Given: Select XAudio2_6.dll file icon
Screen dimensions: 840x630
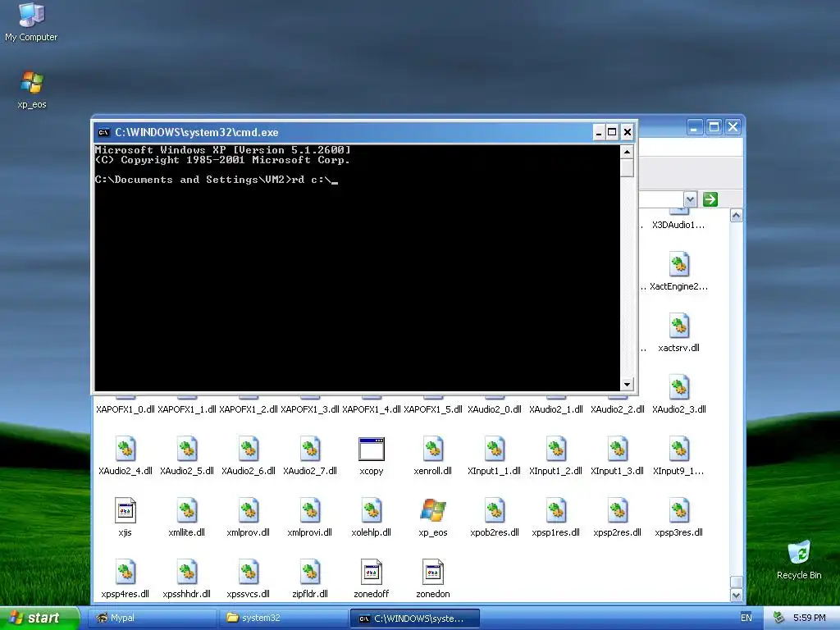Looking at the screenshot, I should tap(249, 449).
